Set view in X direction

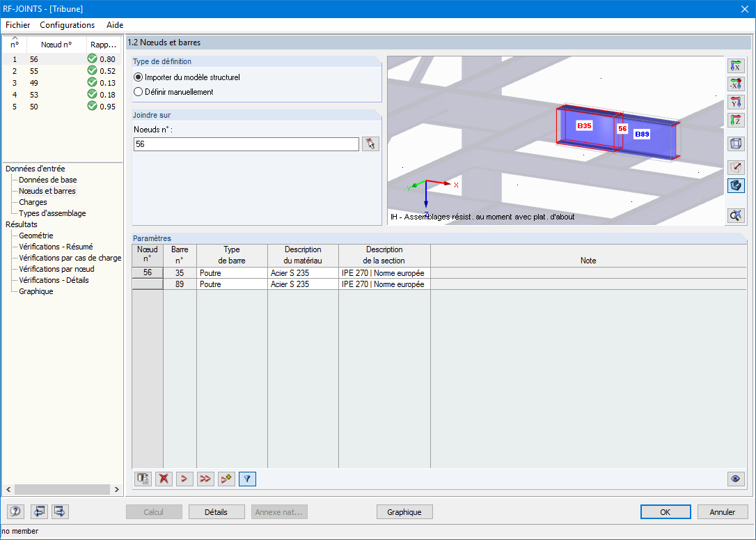click(x=735, y=65)
